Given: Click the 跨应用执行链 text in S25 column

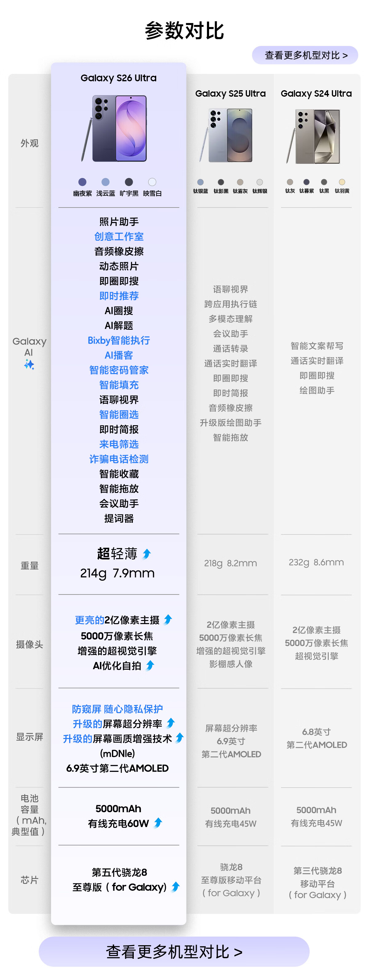Looking at the screenshot, I should click(231, 304).
